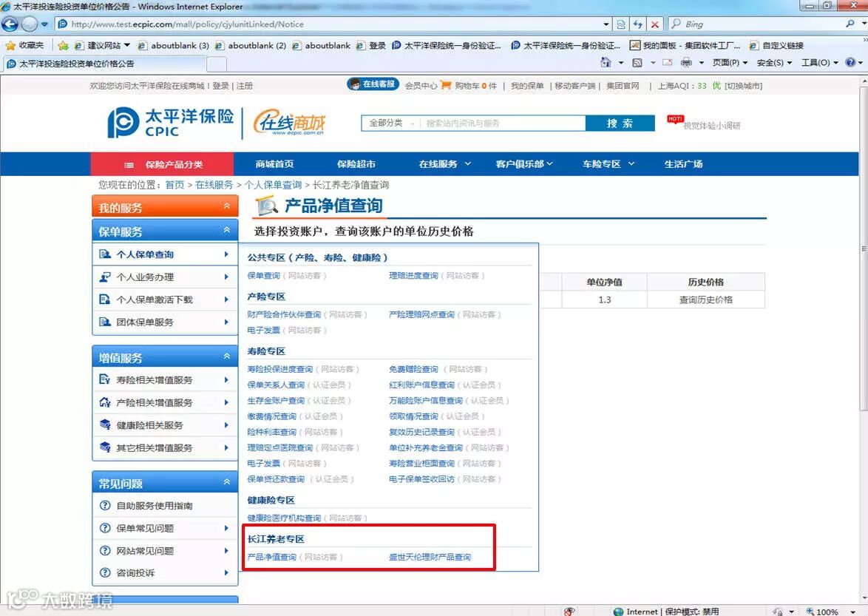Open the 万能险账户信息查询 link
Screen dimensions: 868x616
[426, 400]
